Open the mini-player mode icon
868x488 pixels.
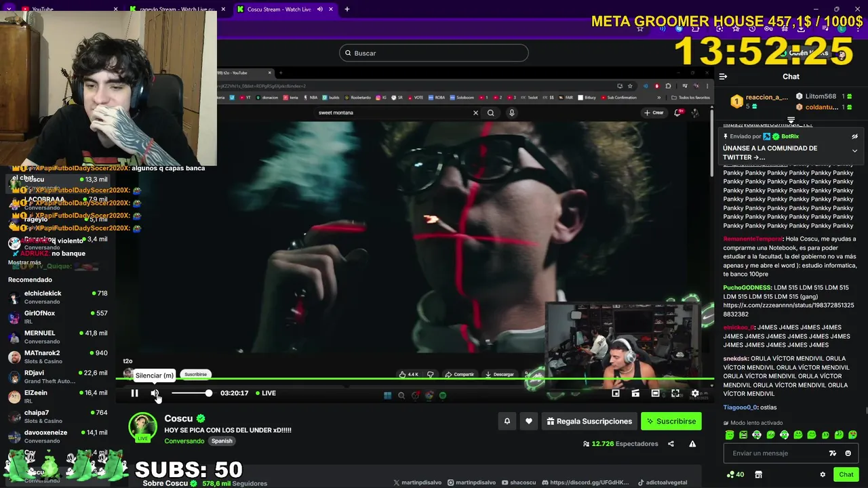(x=616, y=393)
